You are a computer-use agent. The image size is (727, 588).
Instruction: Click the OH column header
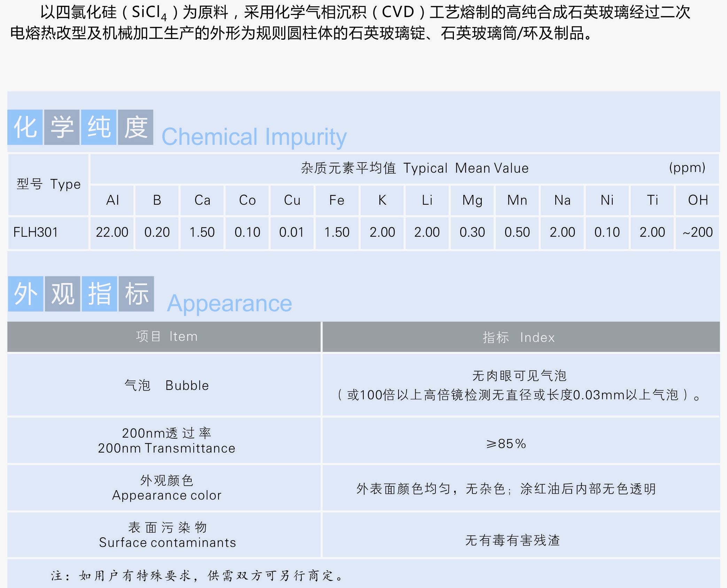(x=697, y=200)
